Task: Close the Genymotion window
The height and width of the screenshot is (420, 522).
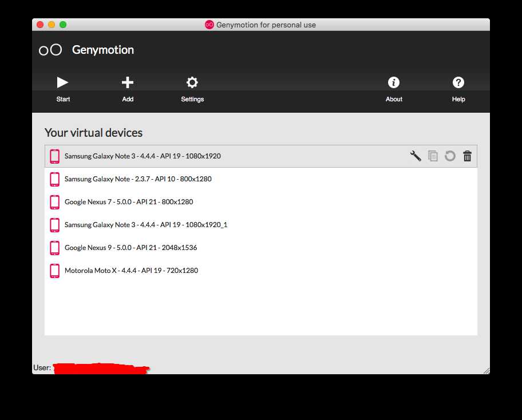Action: pyautogui.click(x=40, y=25)
